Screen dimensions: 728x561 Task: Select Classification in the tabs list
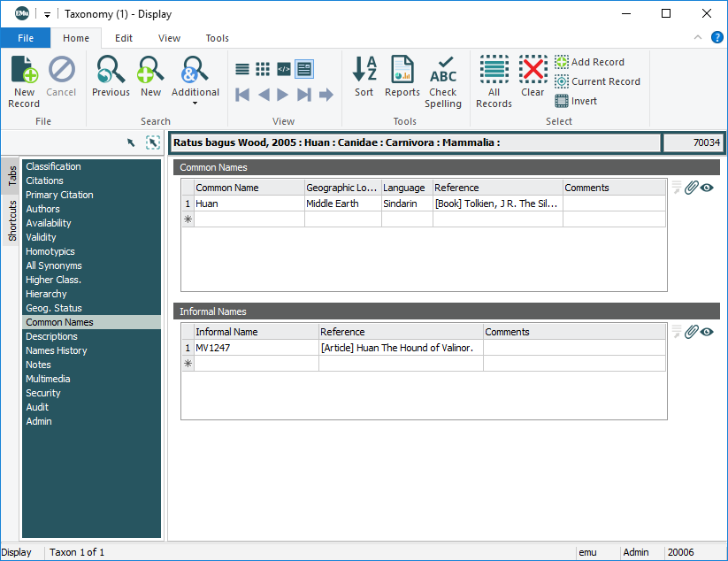[53, 166]
